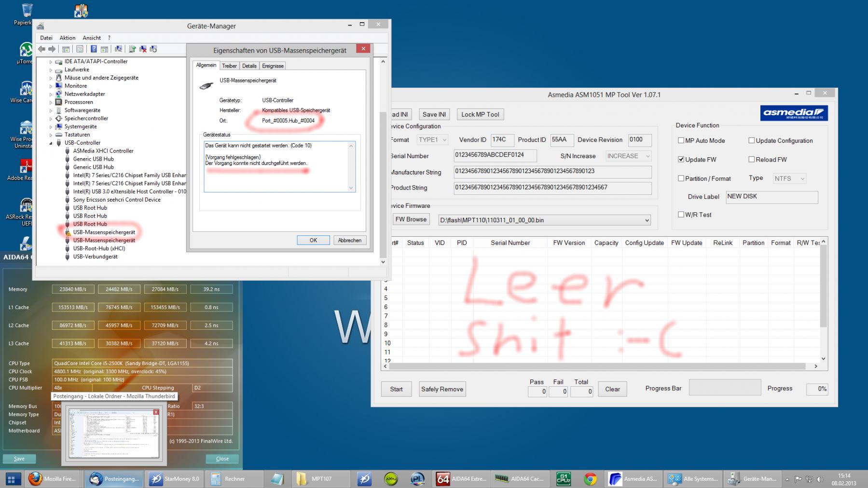Click the volume speaker icon in system tray
The width and height of the screenshot is (868, 488).
coord(820,479)
